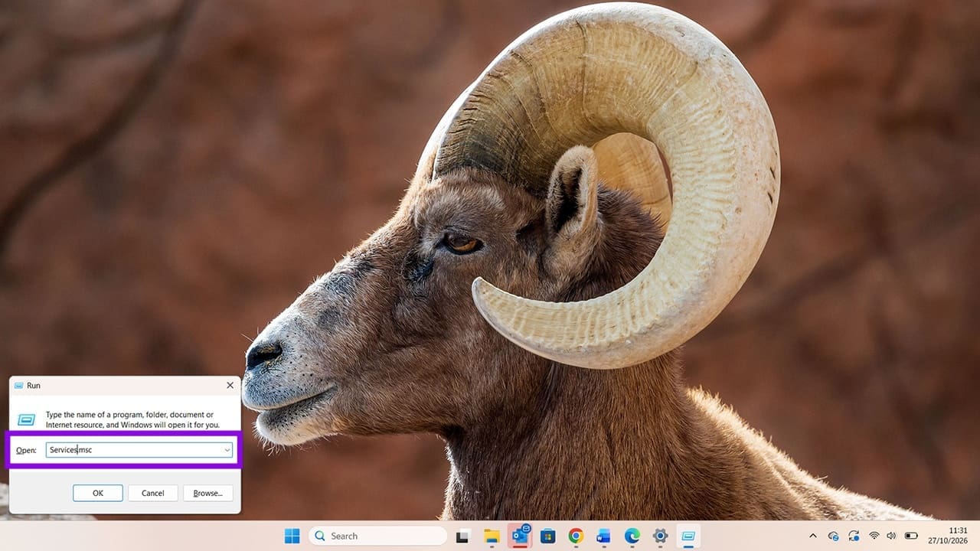Close the Run dialog window
Viewport: 980px width, 551px height.
[230, 385]
